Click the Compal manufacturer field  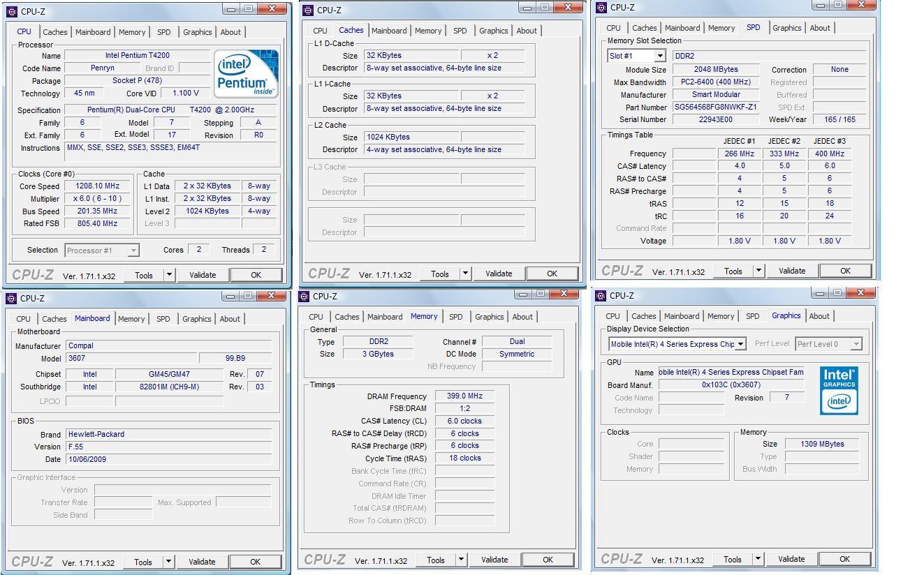168,345
